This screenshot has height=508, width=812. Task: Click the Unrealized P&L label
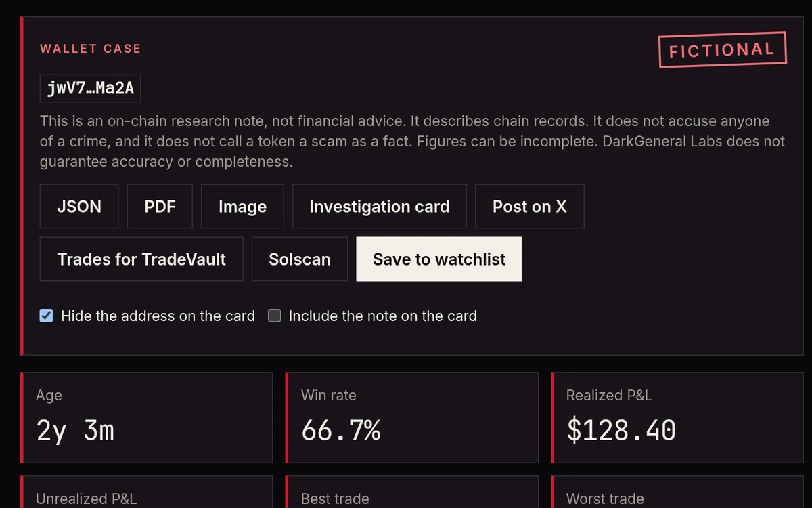[86, 499]
